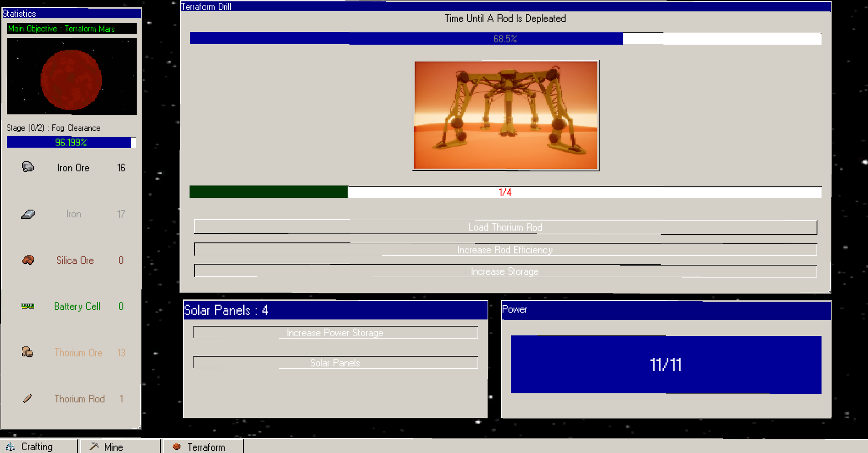Click Increase Rod Efficiency button
The width and height of the screenshot is (868, 453).
click(x=505, y=249)
